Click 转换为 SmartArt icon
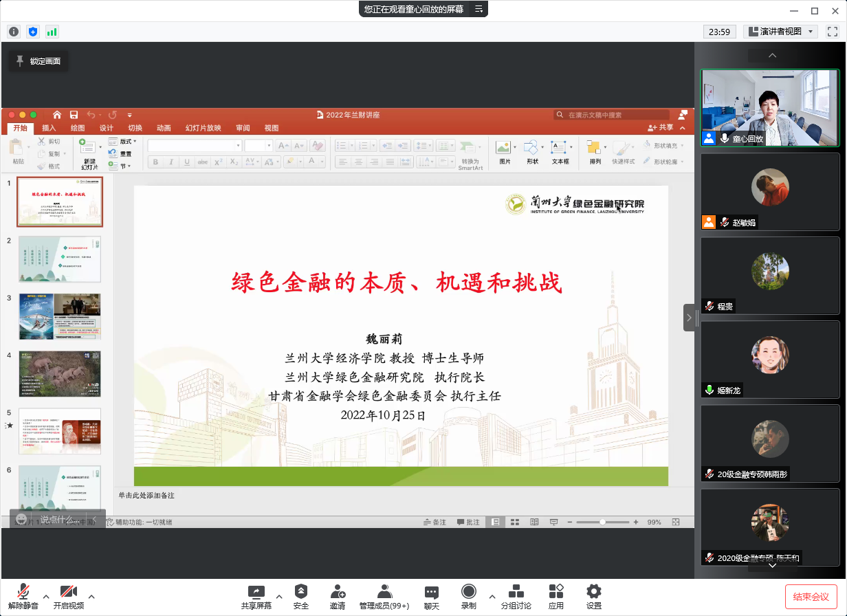Screen dimensions: 847x616 470,155
